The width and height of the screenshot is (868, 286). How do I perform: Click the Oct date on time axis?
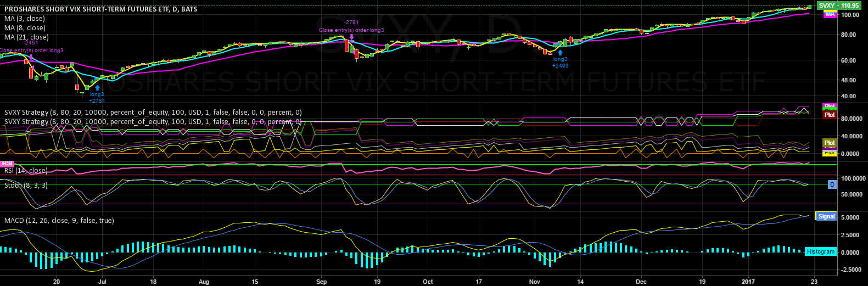pos(428,282)
